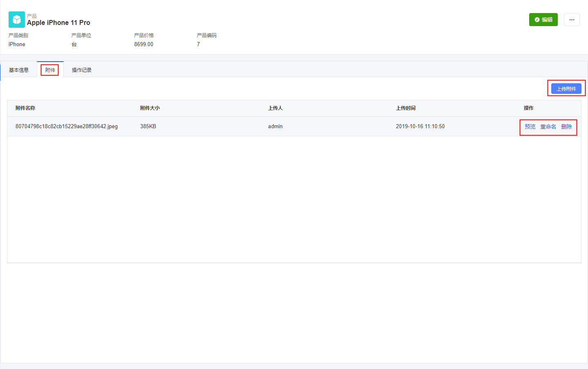Click the Apple iPhone 11 Pro title
The width and height of the screenshot is (588, 369).
click(58, 23)
